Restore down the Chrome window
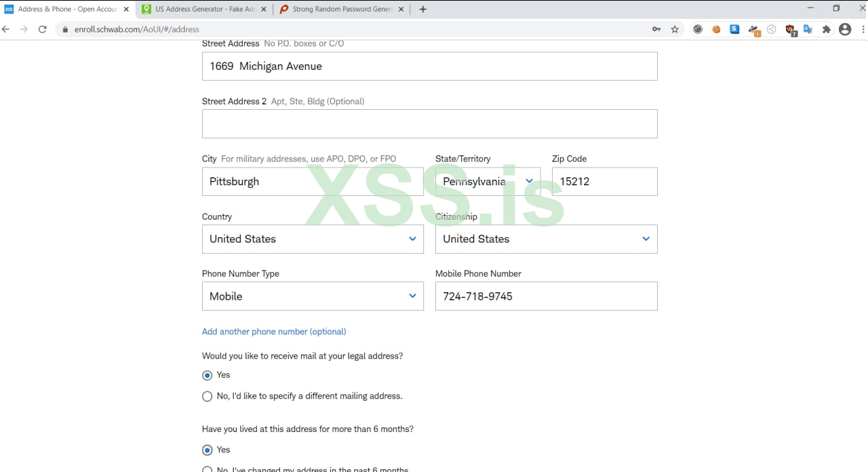868x472 pixels. [x=836, y=8]
